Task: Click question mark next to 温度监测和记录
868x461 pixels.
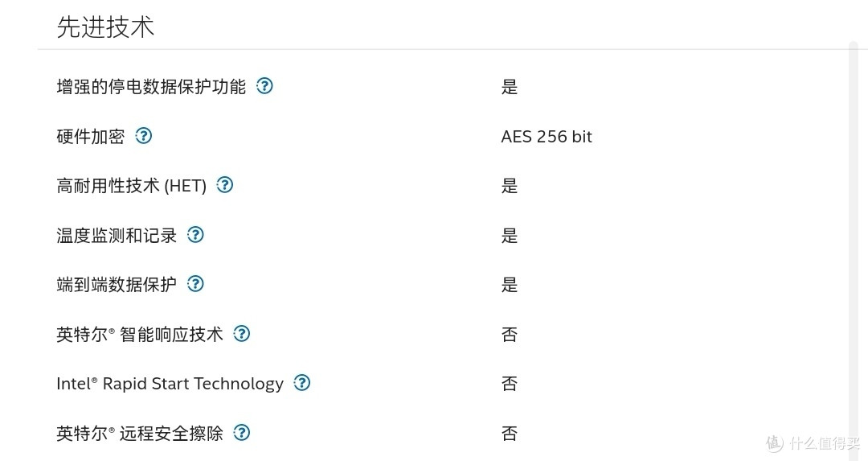Action: 195,235
